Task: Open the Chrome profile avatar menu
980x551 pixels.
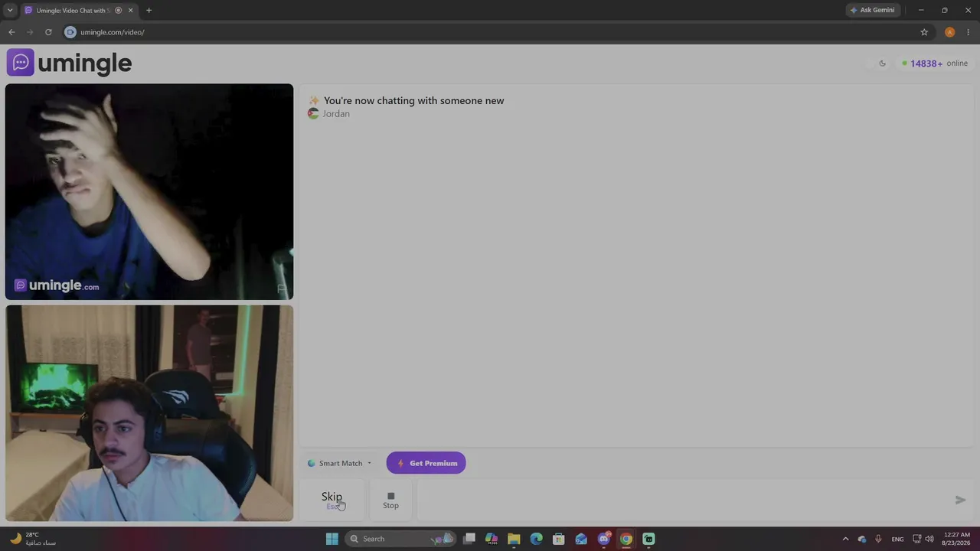Action: click(x=949, y=32)
